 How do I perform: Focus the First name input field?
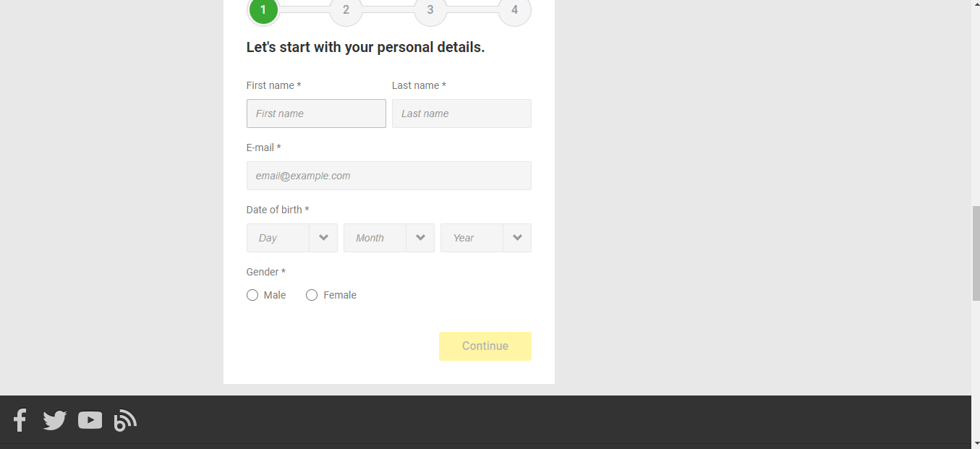tap(316, 114)
